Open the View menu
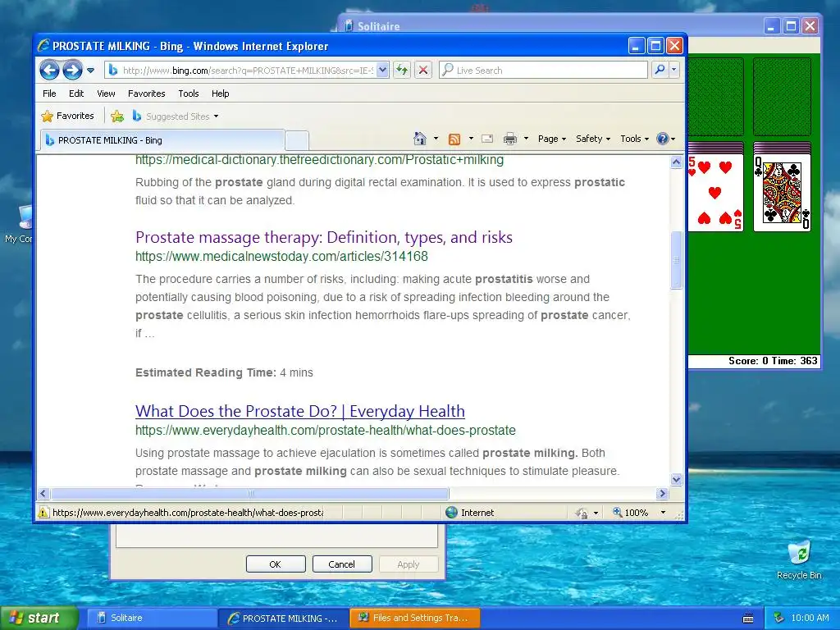Viewport: 840px width, 630px height. pos(106,94)
